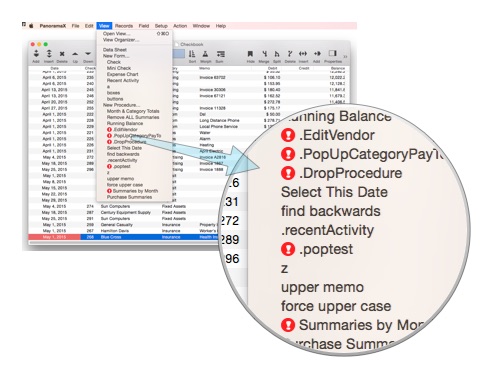Open the Field menu in menu bar
This screenshot has width=494, height=380.
tap(144, 26)
